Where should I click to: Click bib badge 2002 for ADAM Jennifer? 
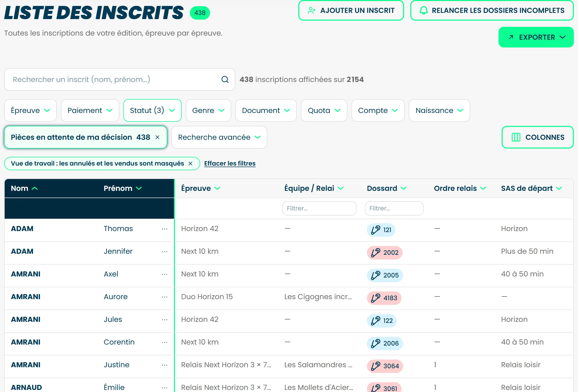tap(384, 252)
